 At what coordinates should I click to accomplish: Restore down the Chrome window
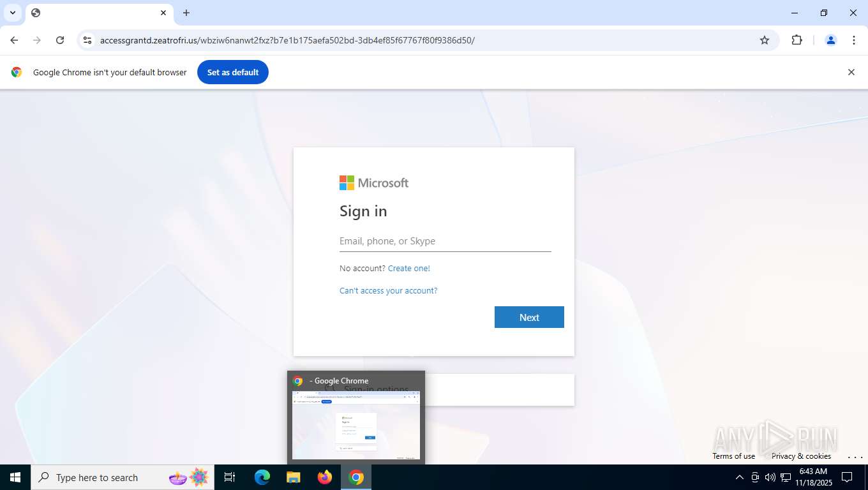tap(824, 13)
